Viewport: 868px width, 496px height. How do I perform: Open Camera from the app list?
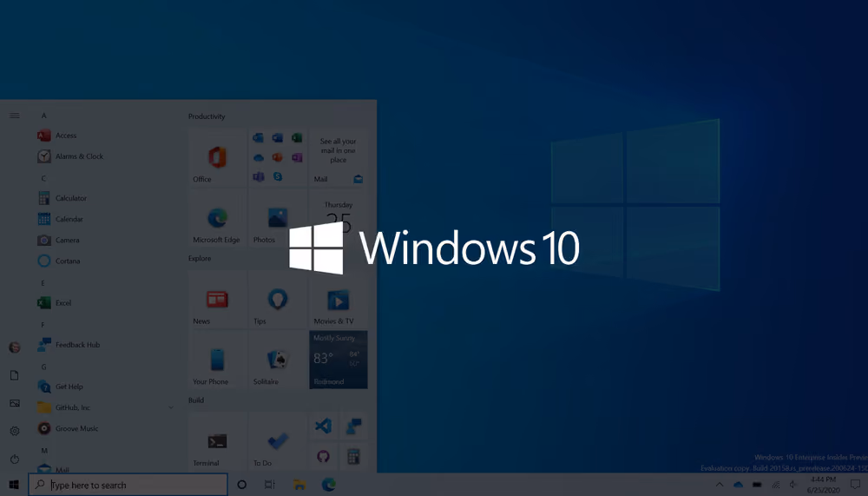coord(105,241)
